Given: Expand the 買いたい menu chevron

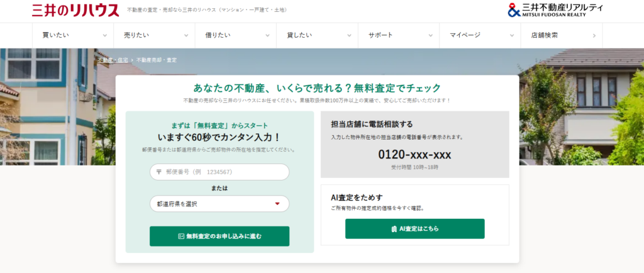Looking at the screenshot, I should pos(105,36).
